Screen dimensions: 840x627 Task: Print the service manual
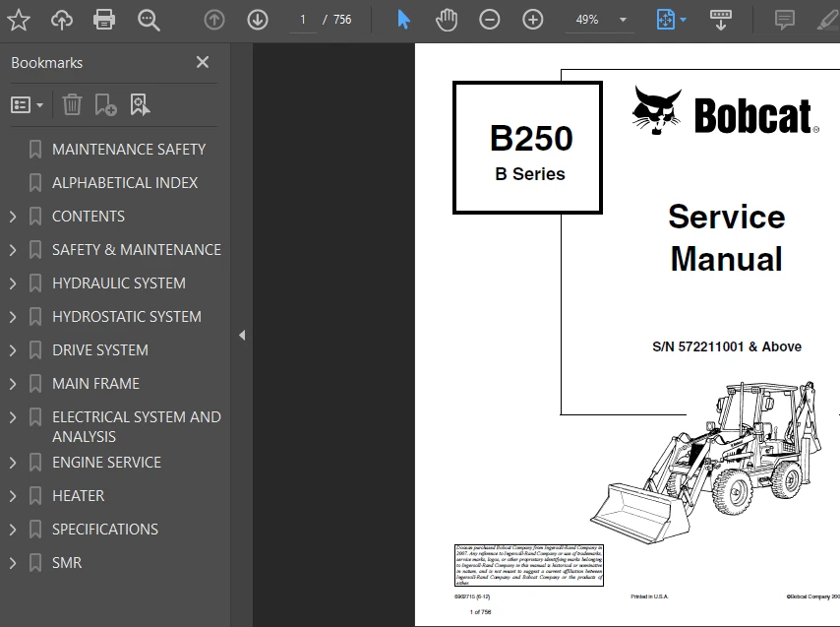[x=106, y=19]
